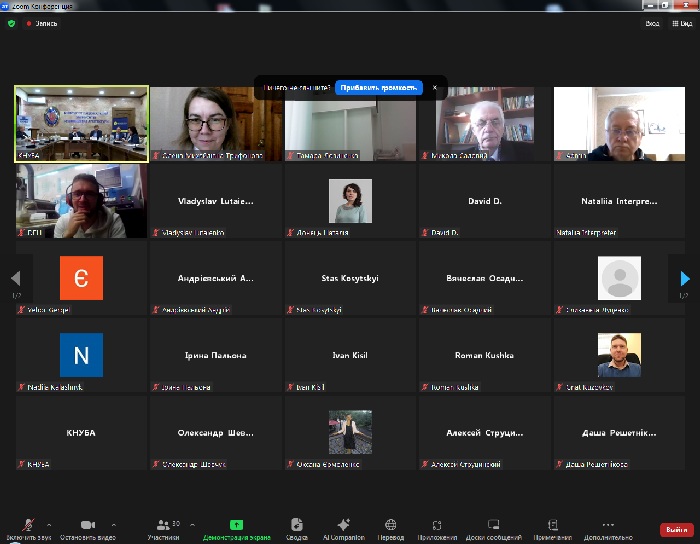Image resolution: width=700 pixels, height=544 pixels.
Task: Expand video options arrow next to camera
Action: tap(113, 524)
